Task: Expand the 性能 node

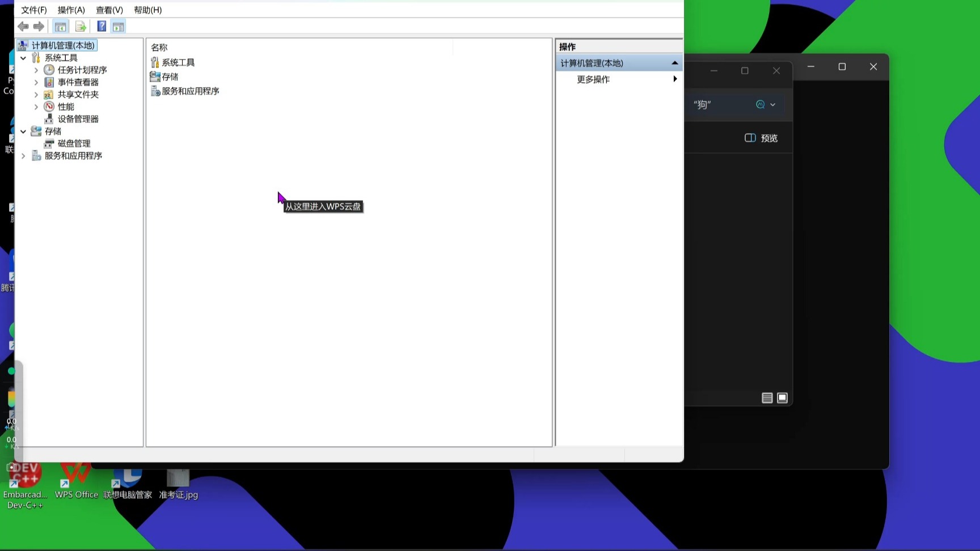Action: 36,107
